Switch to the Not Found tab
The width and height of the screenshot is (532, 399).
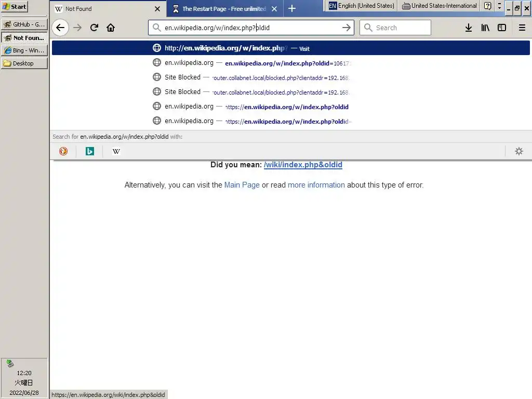pos(108,9)
